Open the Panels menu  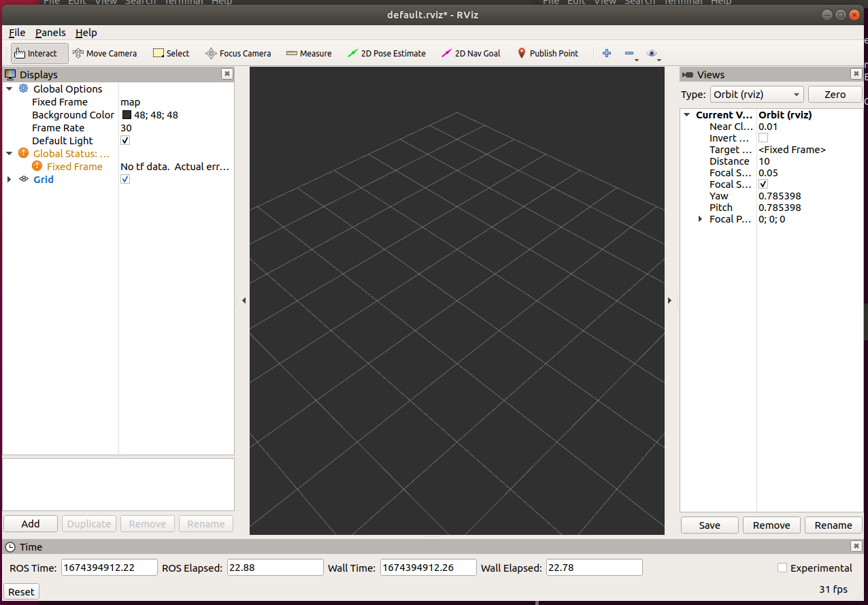50,33
